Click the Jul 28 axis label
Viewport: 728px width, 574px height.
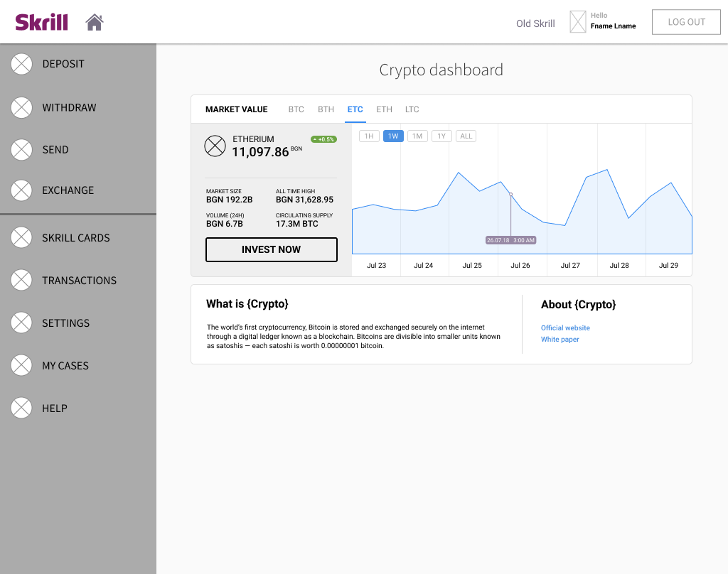click(x=619, y=266)
